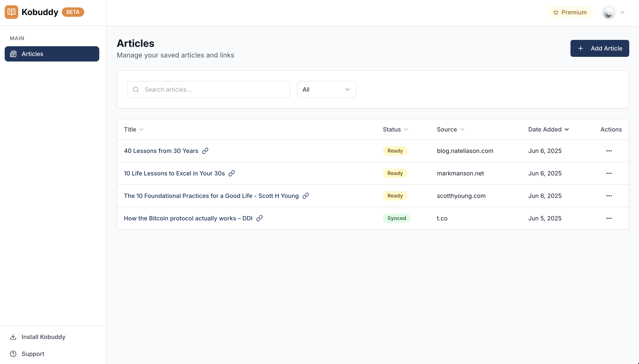Open actions menu for 10 Life Lessons article

pos(609,173)
